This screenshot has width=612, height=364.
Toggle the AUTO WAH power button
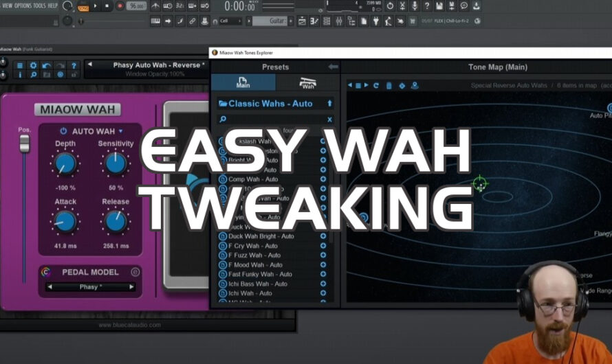[x=63, y=131]
